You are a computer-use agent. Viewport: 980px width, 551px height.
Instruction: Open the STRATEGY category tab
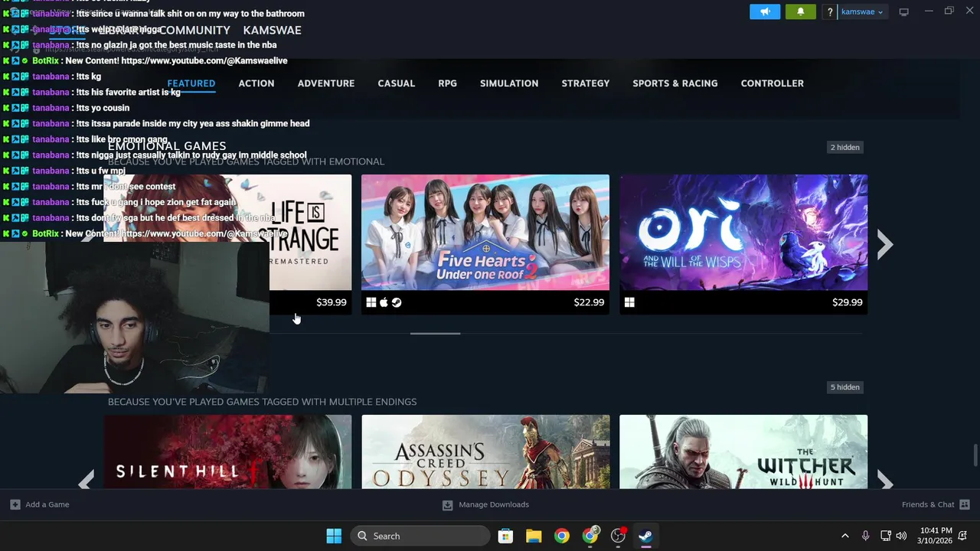click(586, 83)
